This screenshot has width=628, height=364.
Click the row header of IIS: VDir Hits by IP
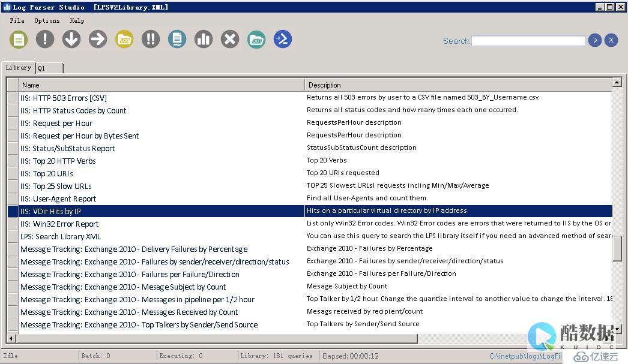(13, 211)
